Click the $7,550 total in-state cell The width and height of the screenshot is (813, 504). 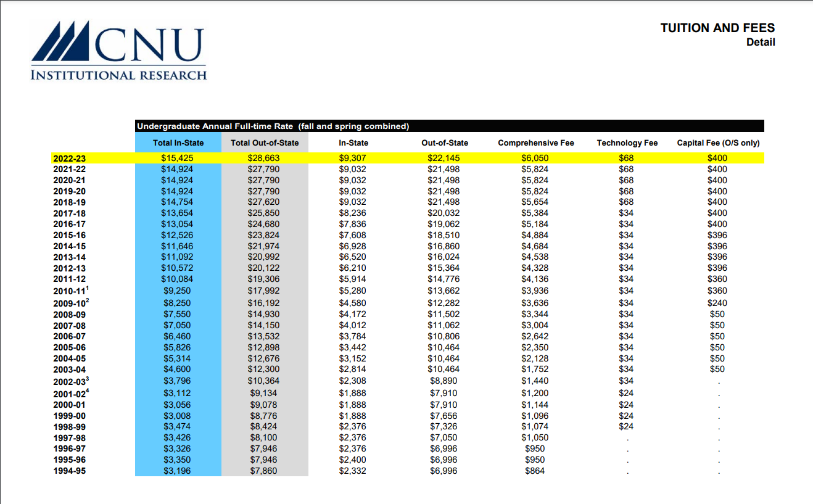pyautogui.click(x=176, y=314)
